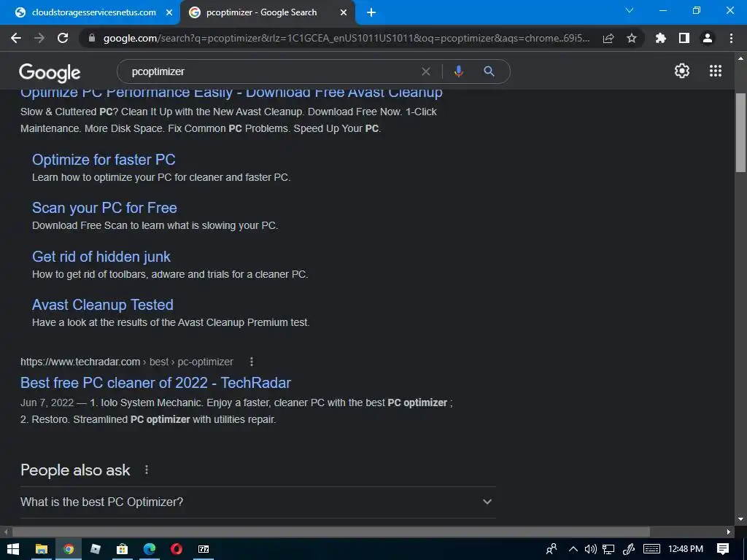Screen dimensions: 747x560
Task: Open Chrome three-dot menu
Action: [731, 38]
